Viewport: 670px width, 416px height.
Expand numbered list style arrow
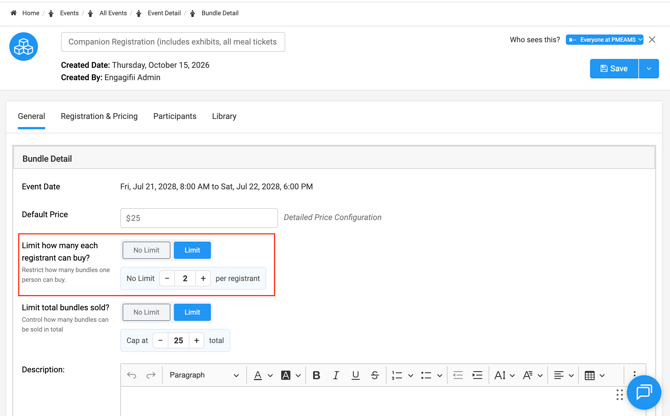(410, 375)
